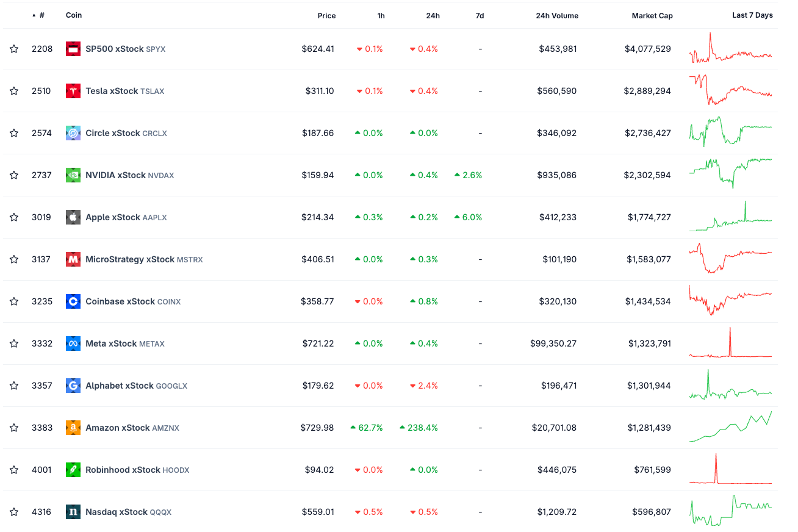Open Apple xStock AAPLX link
This screenshot has height=532, width=798.
point(126,217)
